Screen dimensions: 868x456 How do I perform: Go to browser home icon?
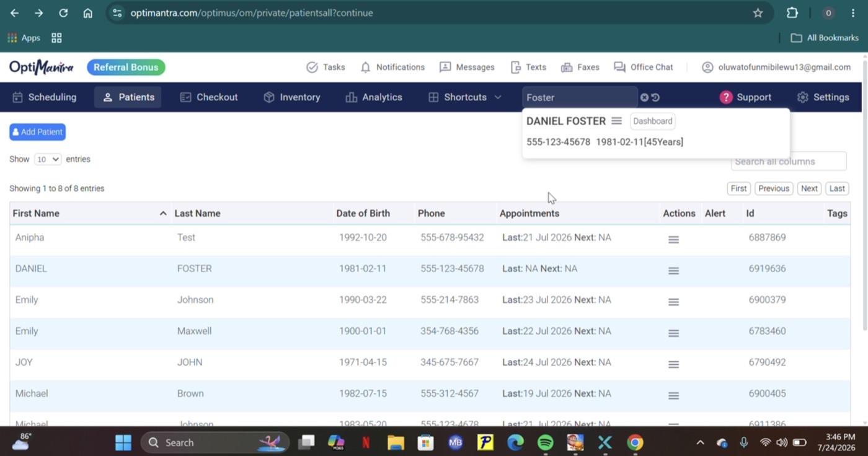tap(88, 13)
